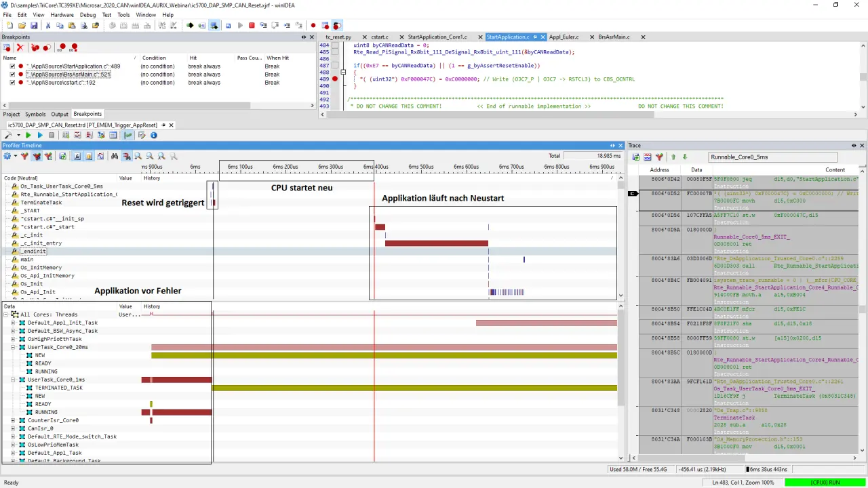This screenshot has height=488, width=868.
Task: Click the green down arrow in the Trace toolbar
Action: point(685,157)
